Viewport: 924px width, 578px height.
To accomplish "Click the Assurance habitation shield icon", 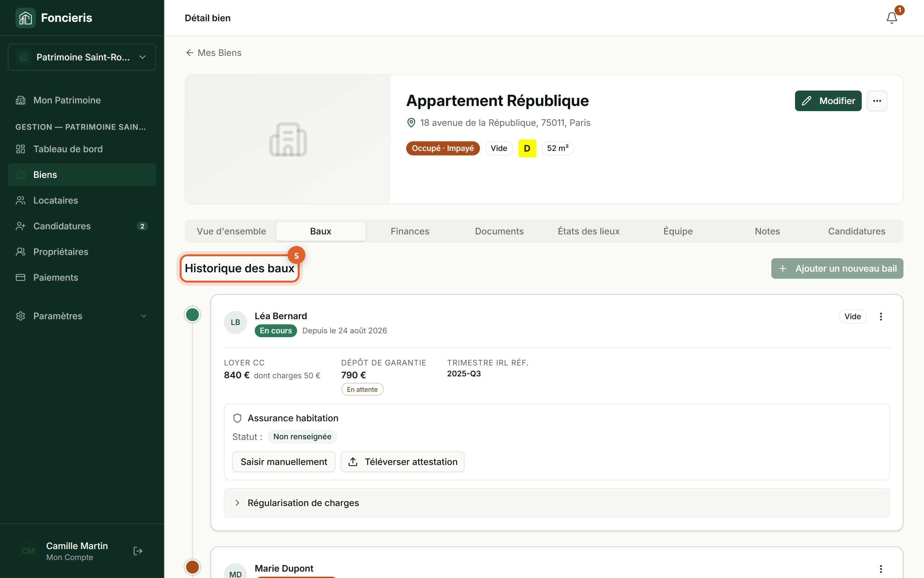I will click(x=237, y=418).
